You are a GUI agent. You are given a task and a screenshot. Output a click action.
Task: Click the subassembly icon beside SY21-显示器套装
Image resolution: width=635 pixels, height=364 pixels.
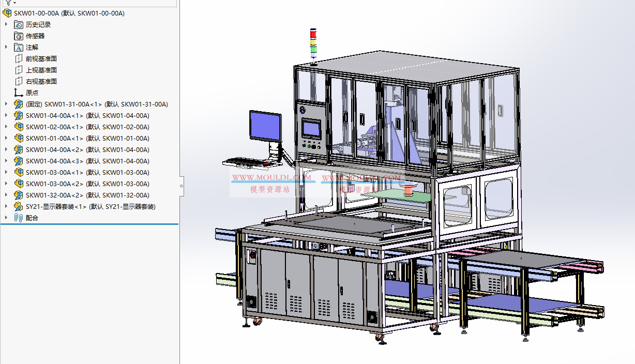(18, 206)
